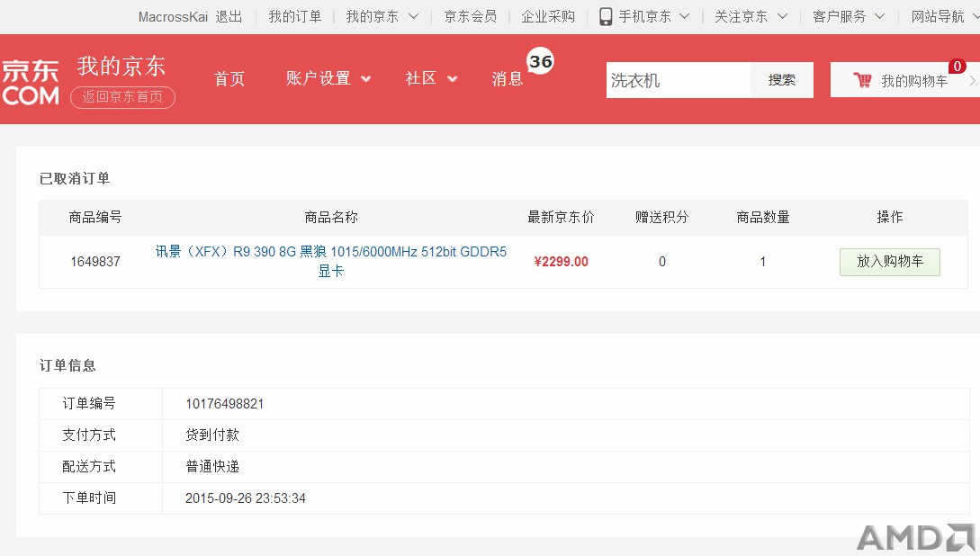Click the cart item count badge
This screenshot has width=980, height=556.
957,67
